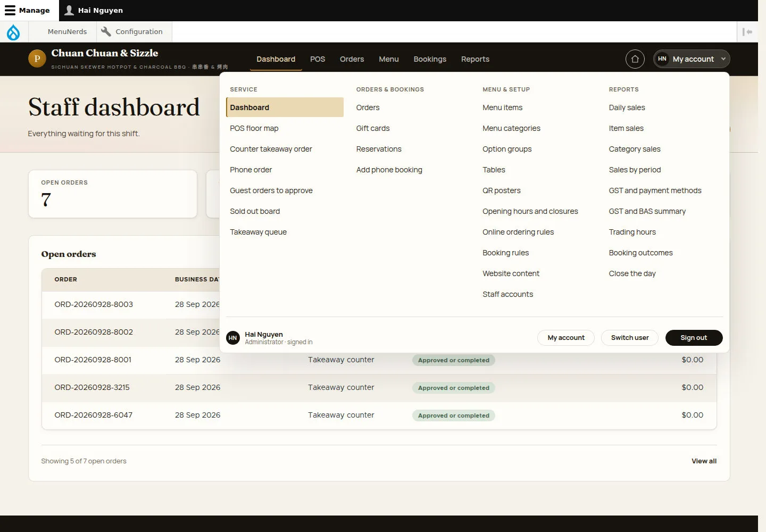Open the Sold out board

tap(255, 211)
